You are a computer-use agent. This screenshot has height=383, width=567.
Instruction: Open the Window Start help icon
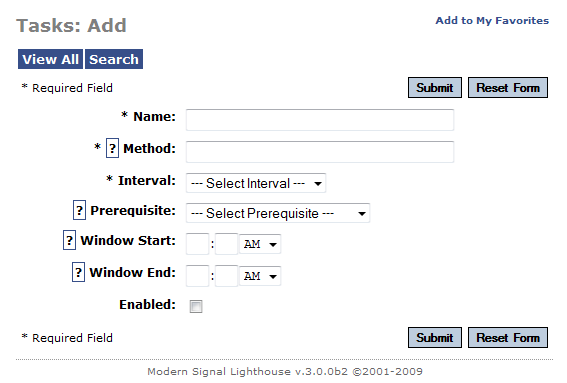69,240
